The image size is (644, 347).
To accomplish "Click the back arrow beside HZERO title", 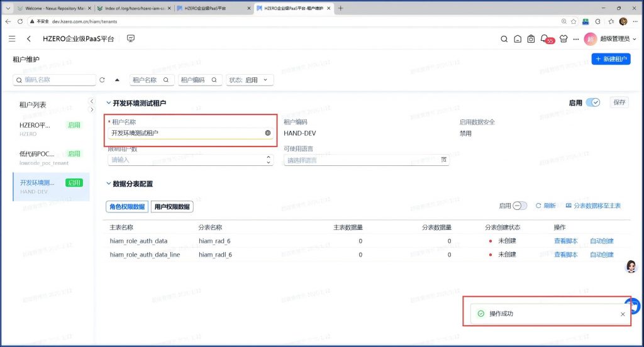I will pyautogui.click(x=29, y=39).
